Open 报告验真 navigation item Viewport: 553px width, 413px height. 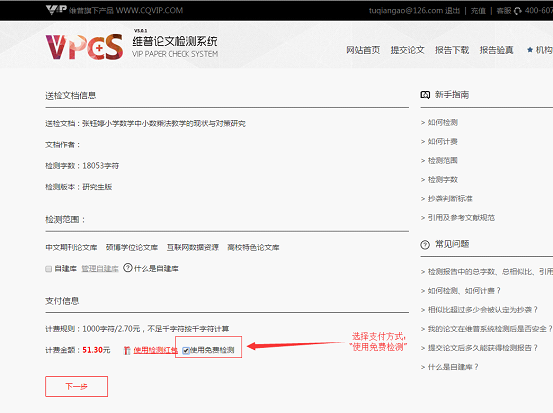[x=496, y=50]
